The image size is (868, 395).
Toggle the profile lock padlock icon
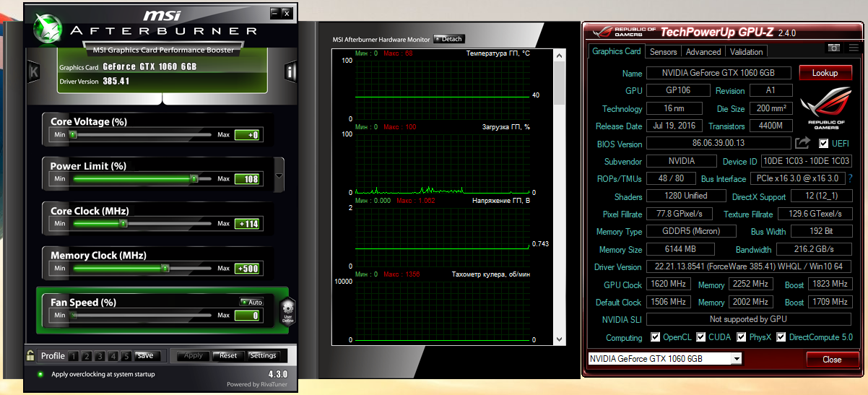pos(30,355)
